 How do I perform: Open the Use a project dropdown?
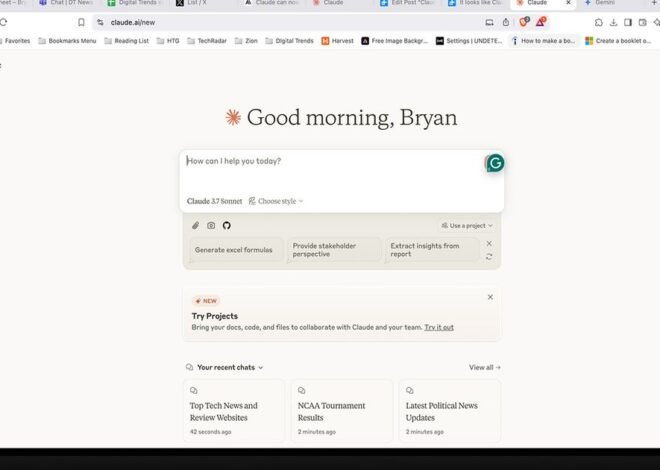tap(467, 226)
